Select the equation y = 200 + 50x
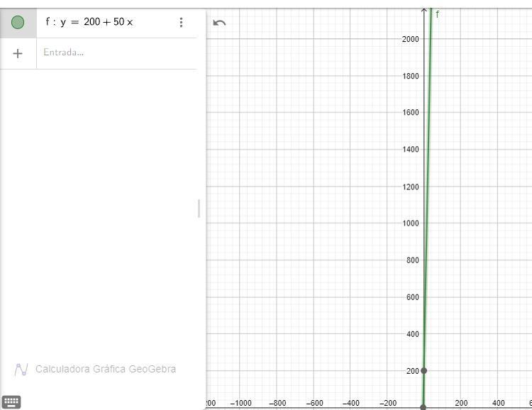Image resolution: width=532 pixels, height=410 pixels. [89, 22]
